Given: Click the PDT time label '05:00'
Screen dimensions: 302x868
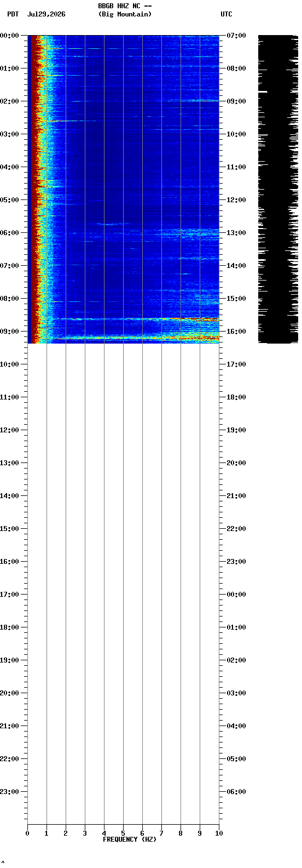Looking at the screenshot, I should pyautogui.click(x=9, y=200).
